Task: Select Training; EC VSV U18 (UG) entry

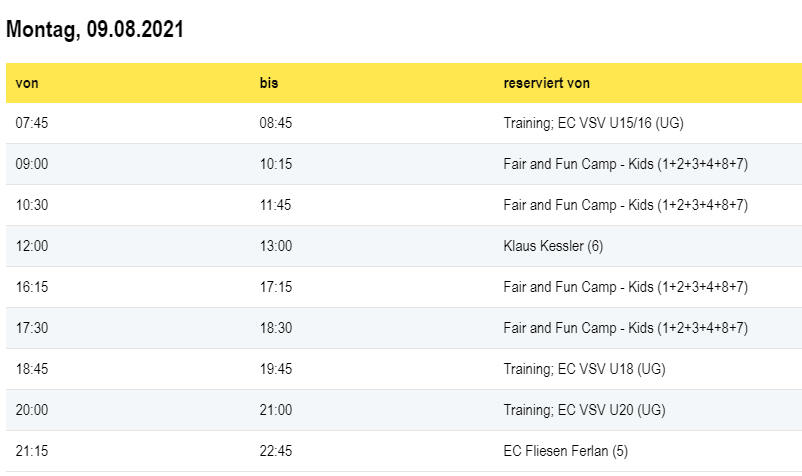Action: point(584,369)
